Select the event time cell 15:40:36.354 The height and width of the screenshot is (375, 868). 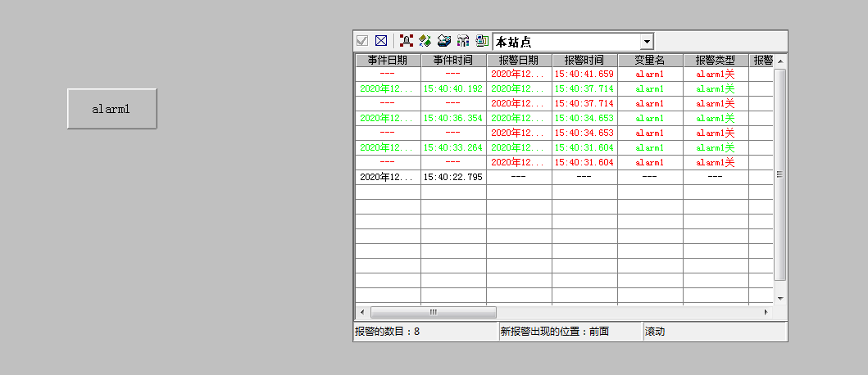[453, 119]
